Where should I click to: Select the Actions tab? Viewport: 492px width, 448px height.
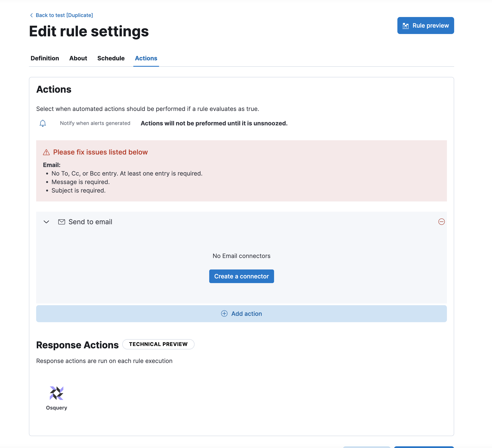[x=146, y=58]
